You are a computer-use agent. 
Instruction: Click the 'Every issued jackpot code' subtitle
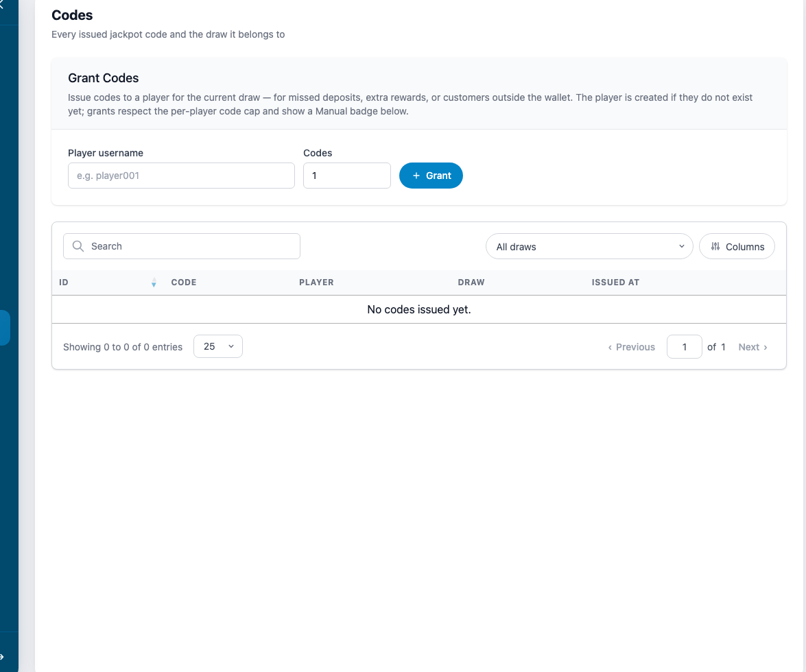(168, 34)
